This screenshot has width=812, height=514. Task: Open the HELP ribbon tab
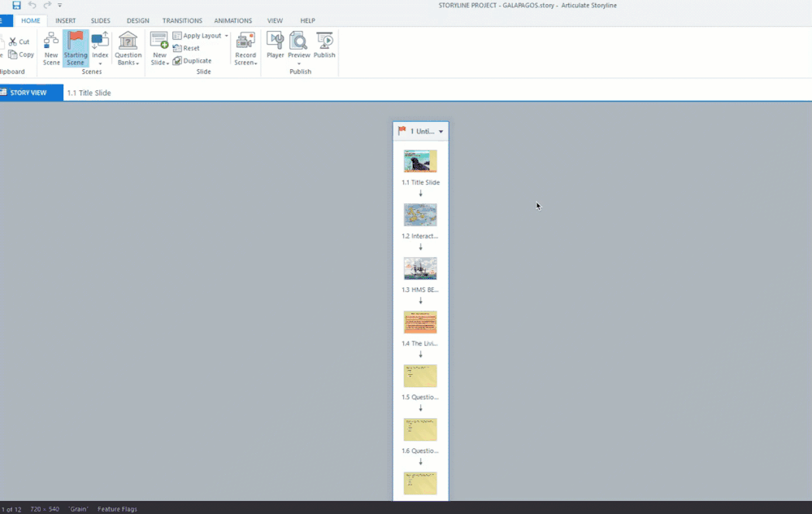307,20
